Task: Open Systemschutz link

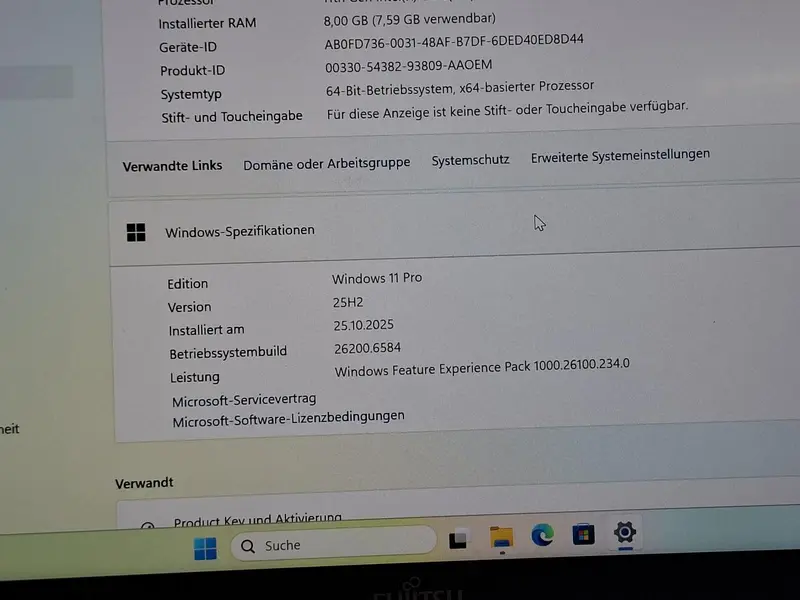Action: coord(470,160)
